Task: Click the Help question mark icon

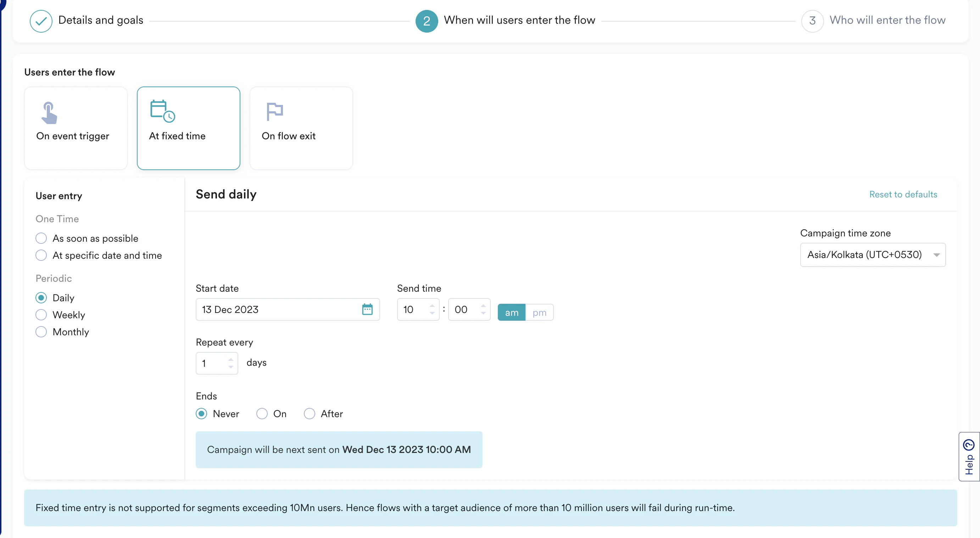Action: tap(969, 444)
